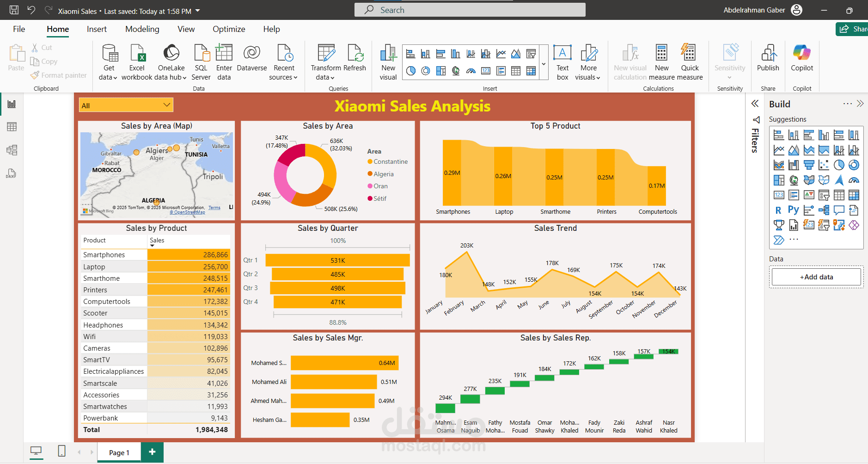
Task: Switch to mobile layout at the bottom
Action: click(x=61, y=451)
